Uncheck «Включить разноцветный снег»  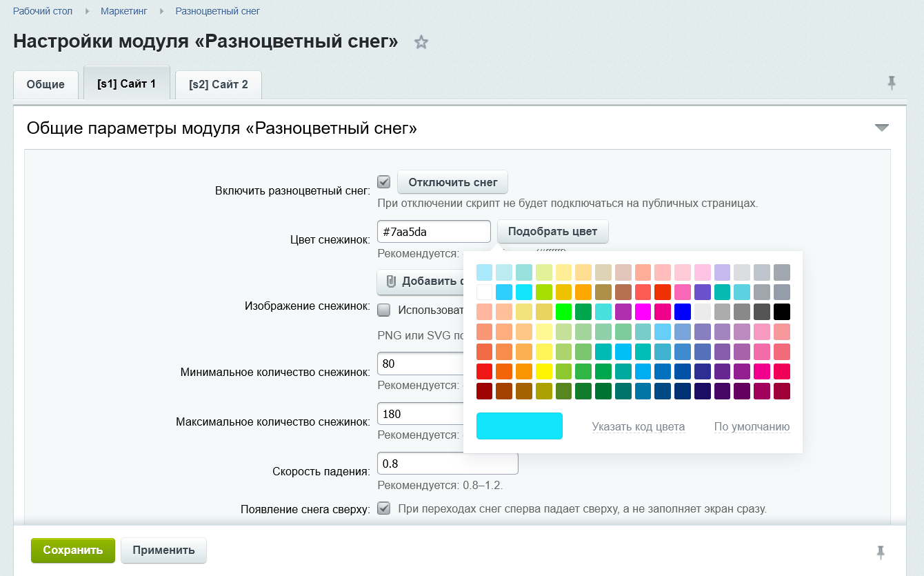pos(383,181)
